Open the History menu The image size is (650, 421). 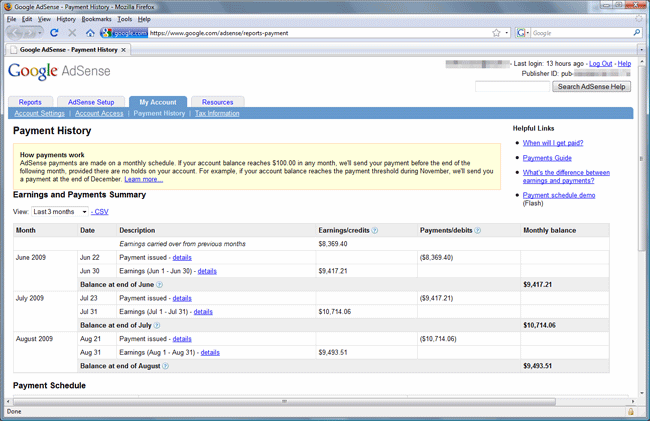click(66, 19)
